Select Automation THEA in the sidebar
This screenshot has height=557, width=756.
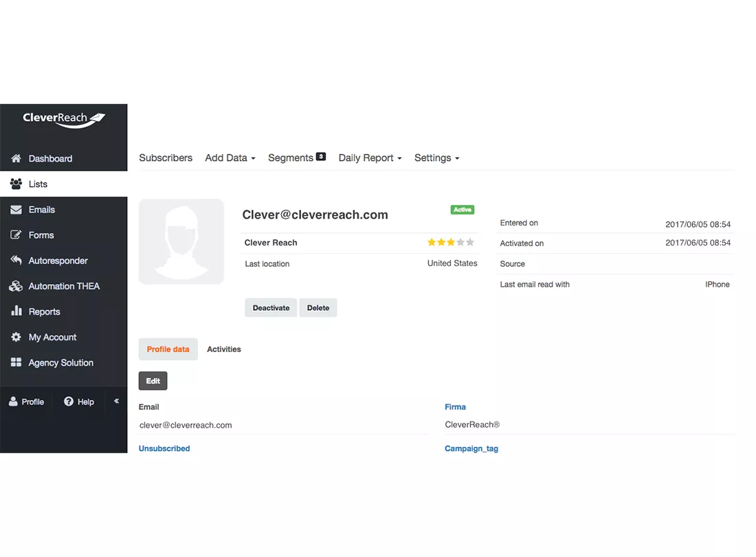click(64, 286)
